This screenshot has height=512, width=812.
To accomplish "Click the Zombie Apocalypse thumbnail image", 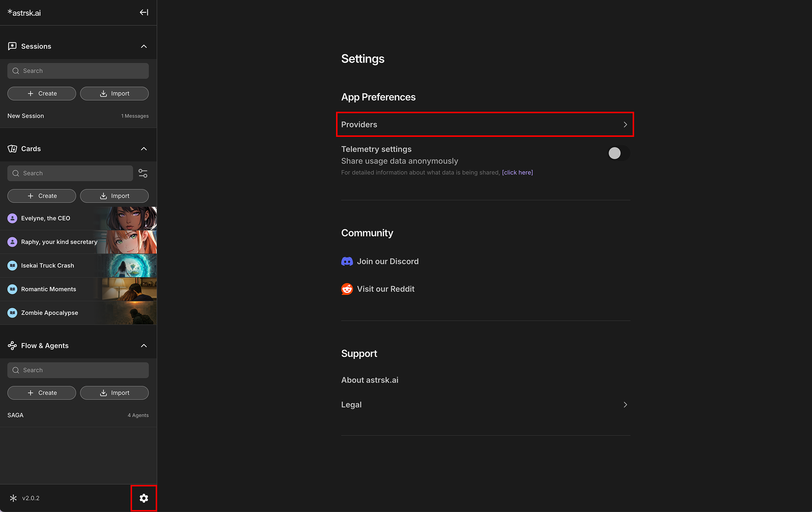I will (130, 313).
